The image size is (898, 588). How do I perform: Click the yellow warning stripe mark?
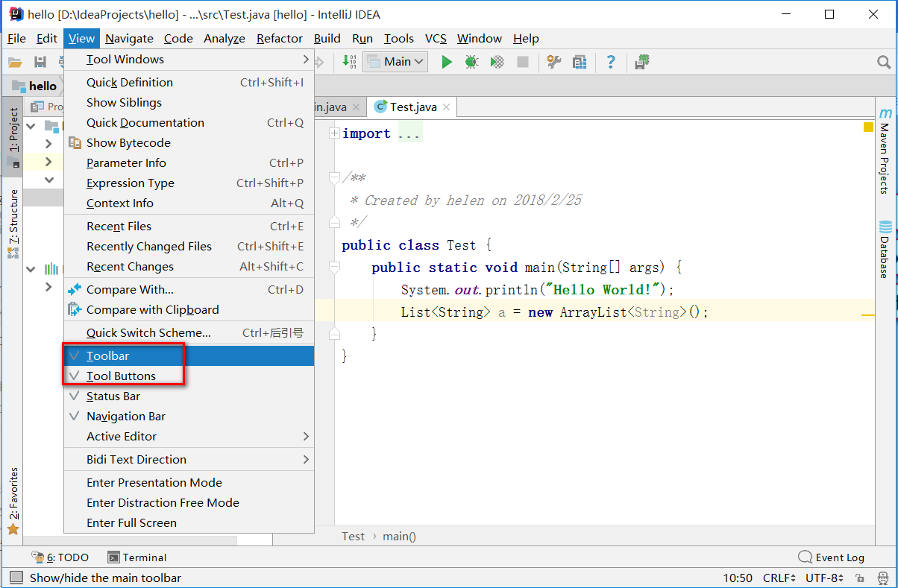[x=868, y=315]
